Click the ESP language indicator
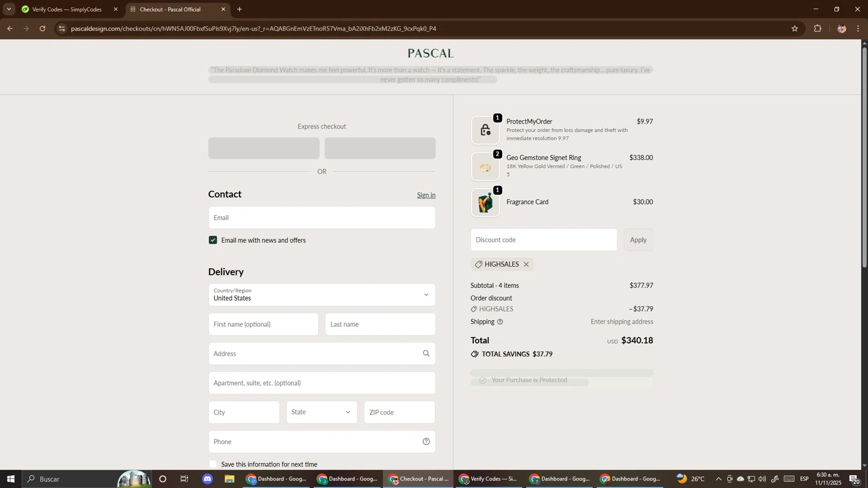The height and width of the screenshot is (488, 868). [804, 479]
